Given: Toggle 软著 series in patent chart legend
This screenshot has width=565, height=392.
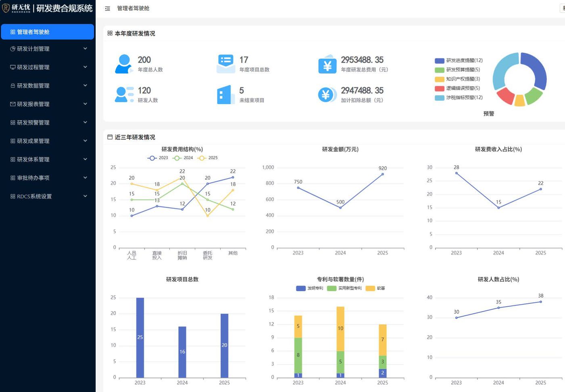Looking at the screenshot, I should (x=375, y=288).
